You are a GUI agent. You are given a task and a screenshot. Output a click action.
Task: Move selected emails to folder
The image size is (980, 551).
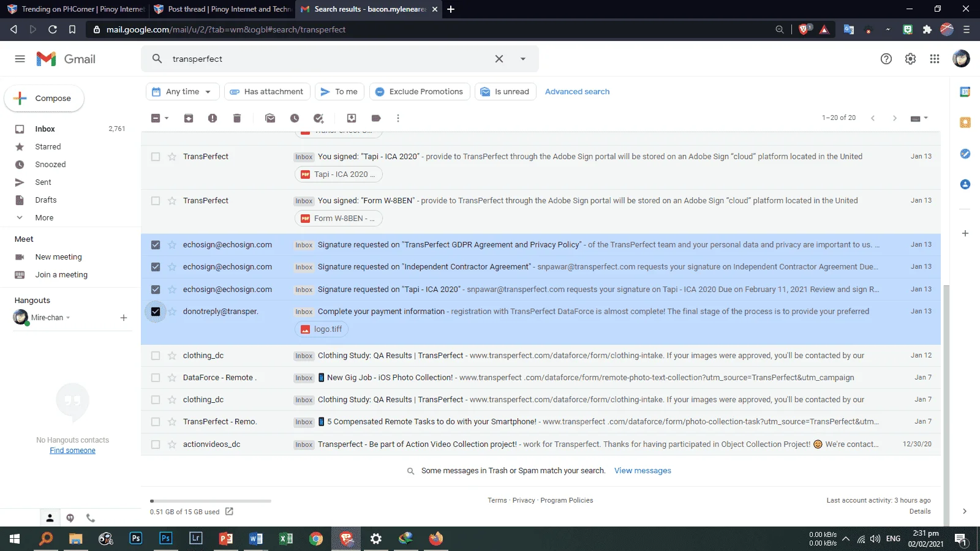pyautogui.click(x=352, y=118)
